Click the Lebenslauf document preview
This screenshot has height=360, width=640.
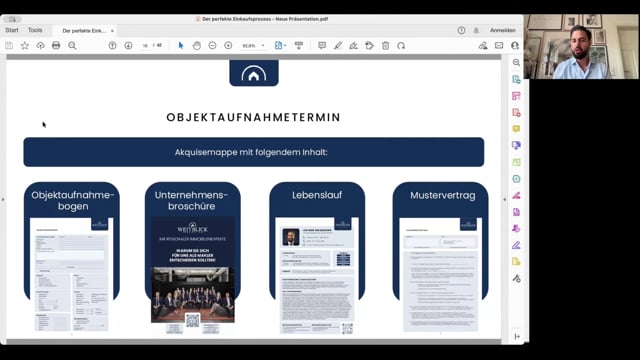[x=317, y=276]
